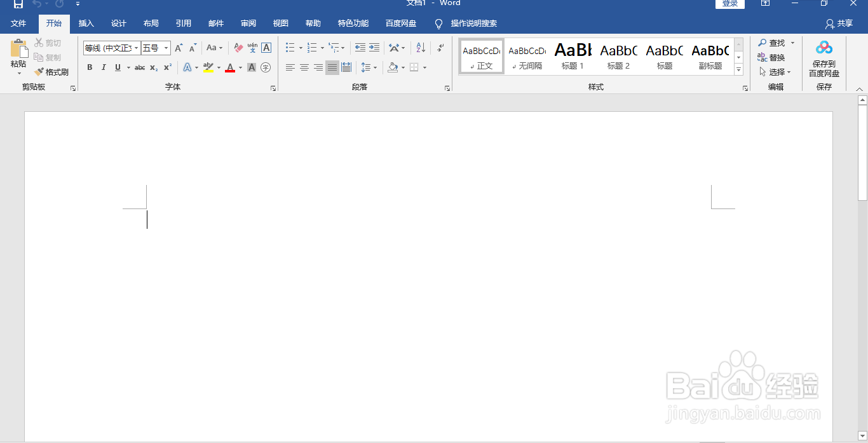Viewport: 868px width, 443px height.
Task: Apply enclosed character (字) icon
Action: click(266, 67)
